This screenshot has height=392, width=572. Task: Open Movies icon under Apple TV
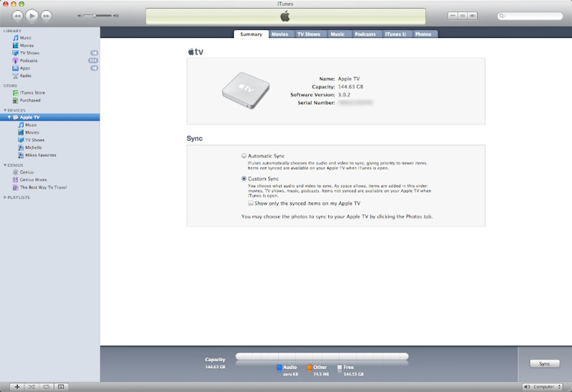tap(21, 132)
